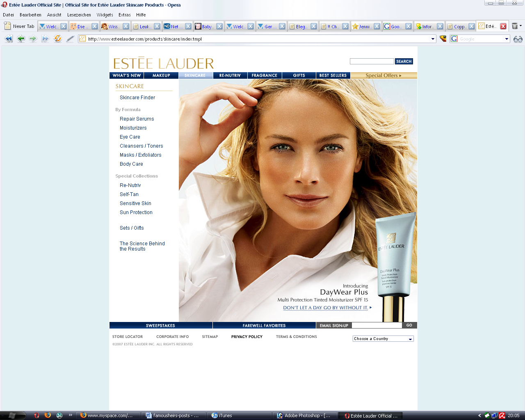Reload the page with the Reload icon
The height and width of the screenshot is (420, 525).
58,39
